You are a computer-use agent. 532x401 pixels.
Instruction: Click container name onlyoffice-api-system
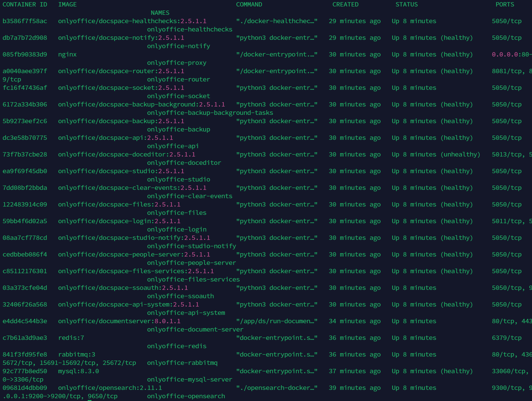click(186, 313)
